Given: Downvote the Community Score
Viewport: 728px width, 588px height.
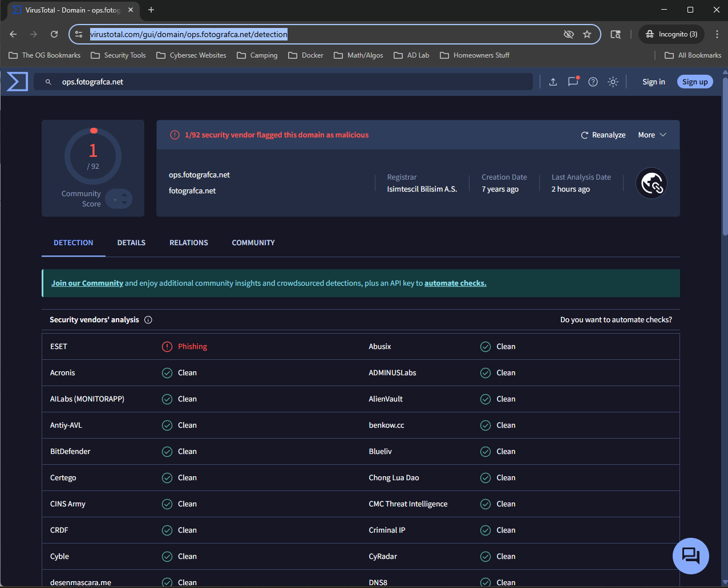Looking at the screenshot, I should [123, 202].
